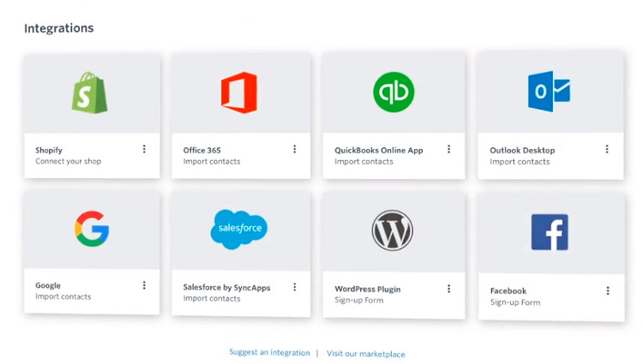Click the Shopify shopping bag logo
This screenshot has height=364, width=643.
89,92
